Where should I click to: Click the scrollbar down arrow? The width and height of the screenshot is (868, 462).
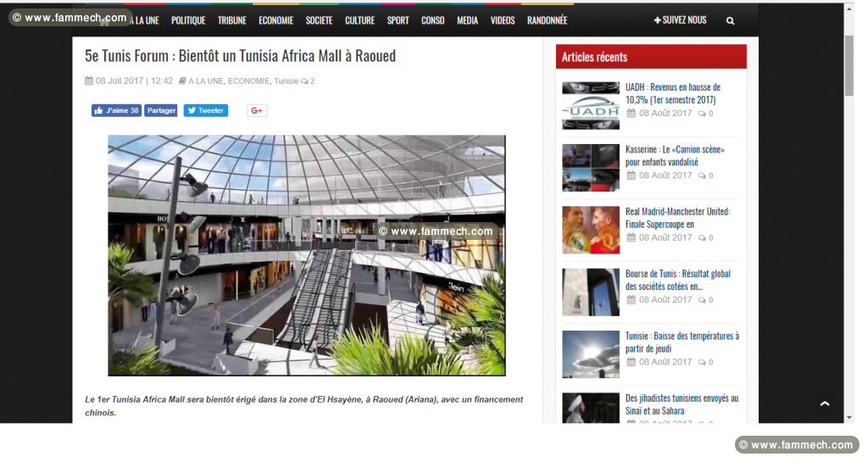pyautogui.click(x=849, y=418)
